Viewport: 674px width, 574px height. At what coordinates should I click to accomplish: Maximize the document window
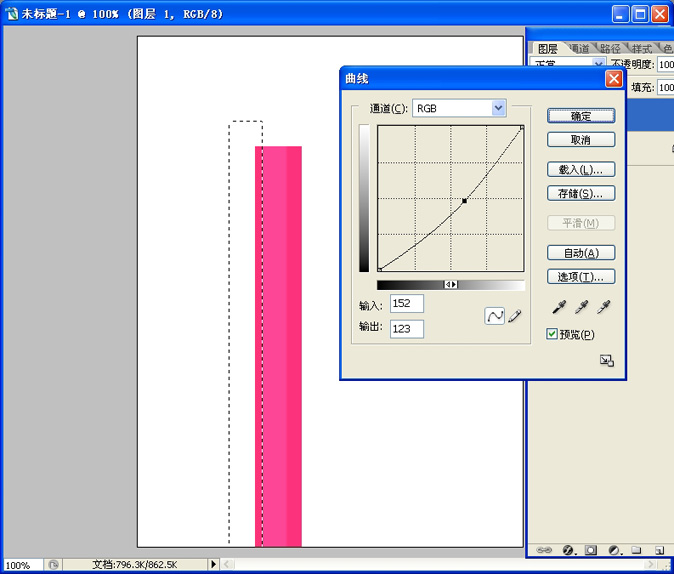640,14
